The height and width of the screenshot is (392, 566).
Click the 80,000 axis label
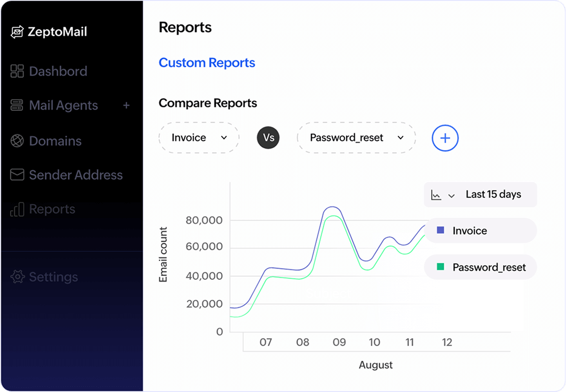tap(204, 220)
